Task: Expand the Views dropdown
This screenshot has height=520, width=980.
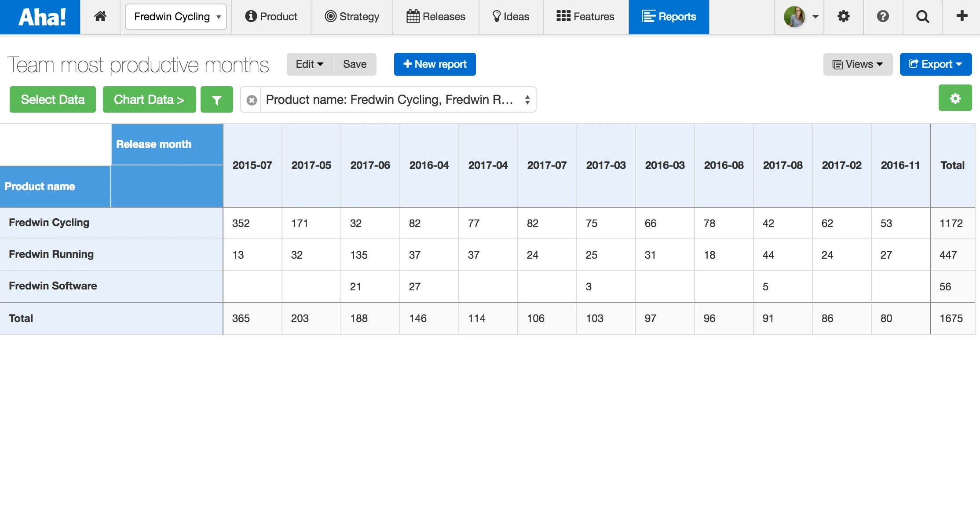Action: (857, 64)
